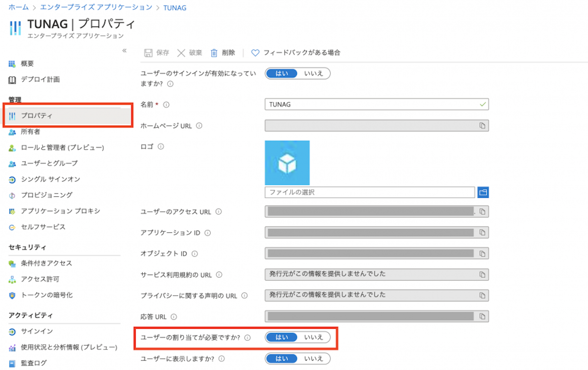Set user sign-in enabled to いいえ
588x370 pixels.
[314, 73]
